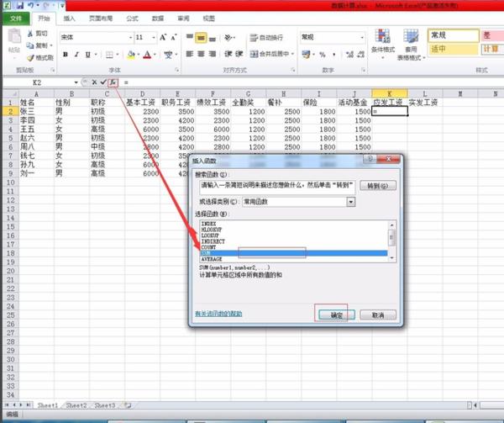Toggle Bold formatting
Screen dimensions: 504x423
[66, 55]
